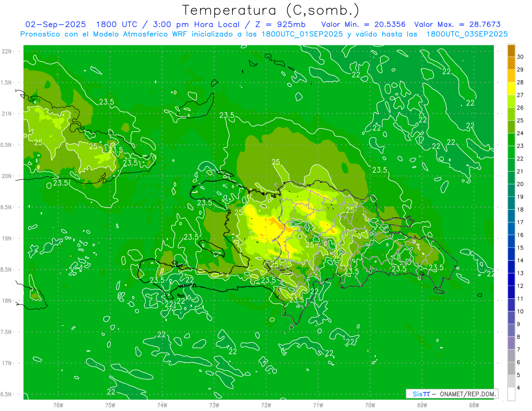The width and height of the screenshot is (532, 411).
Task: Click the 'Valor Max. = 28.7673' readout
Action: 458,24
